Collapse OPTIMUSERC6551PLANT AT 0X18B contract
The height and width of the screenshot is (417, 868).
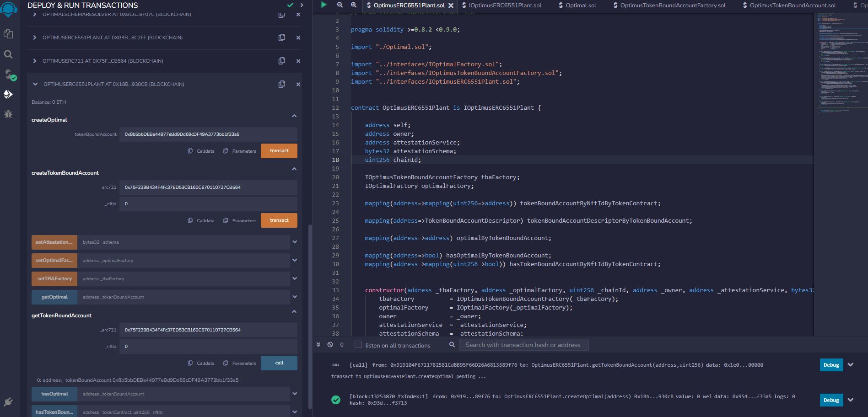click(35, 84)
